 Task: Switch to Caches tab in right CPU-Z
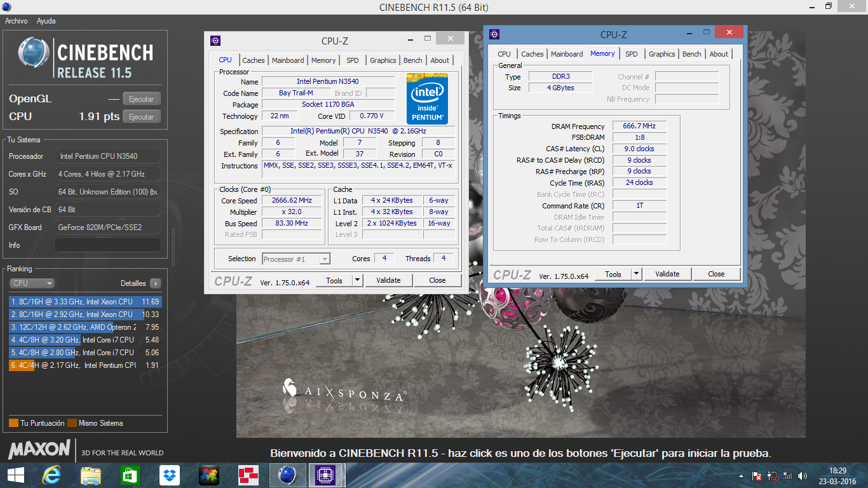coord(532,54)
